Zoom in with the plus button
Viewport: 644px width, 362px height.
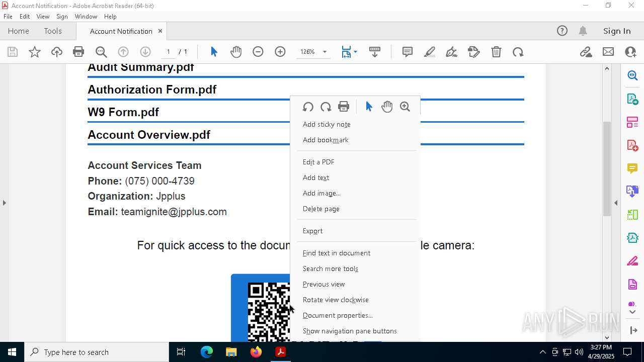pyautogui.click(x=280, y=52)
